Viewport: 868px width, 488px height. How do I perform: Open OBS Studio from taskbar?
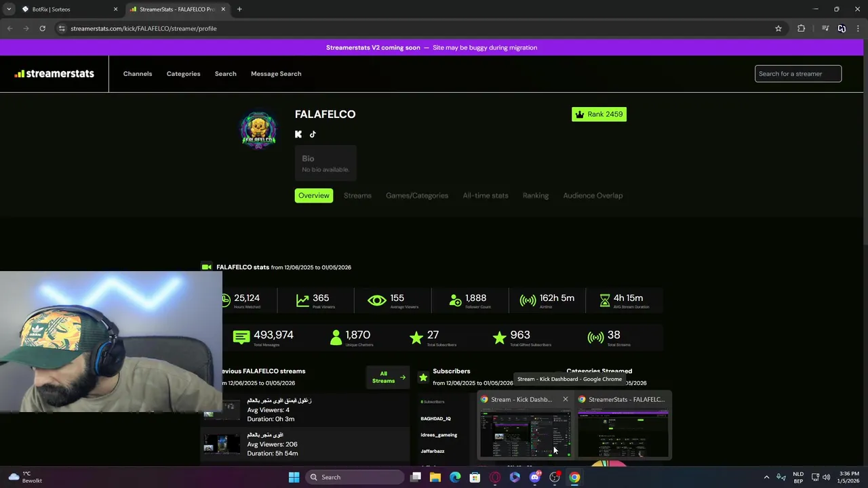point(555,477)
